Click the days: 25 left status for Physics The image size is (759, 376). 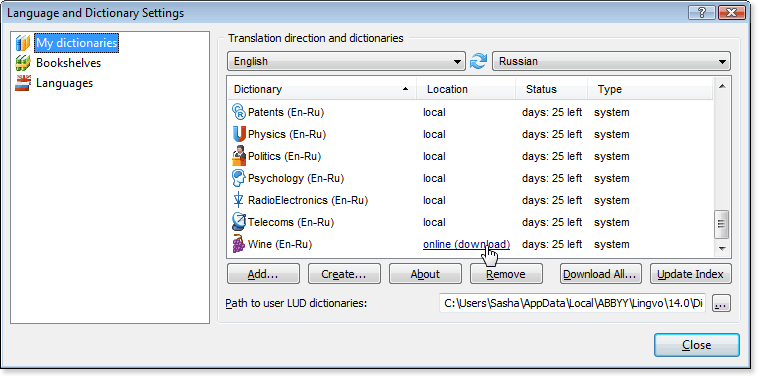click(x=552, y=134)
